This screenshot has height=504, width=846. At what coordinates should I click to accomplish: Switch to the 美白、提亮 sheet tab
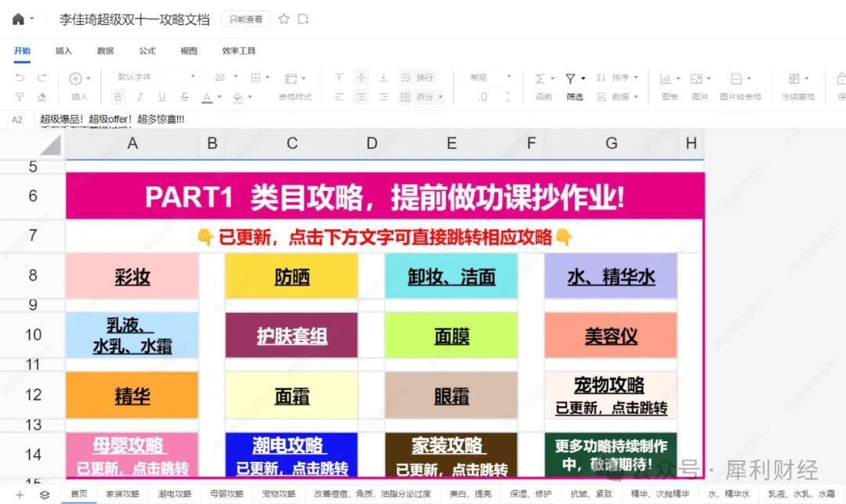(x=471, y=494)
